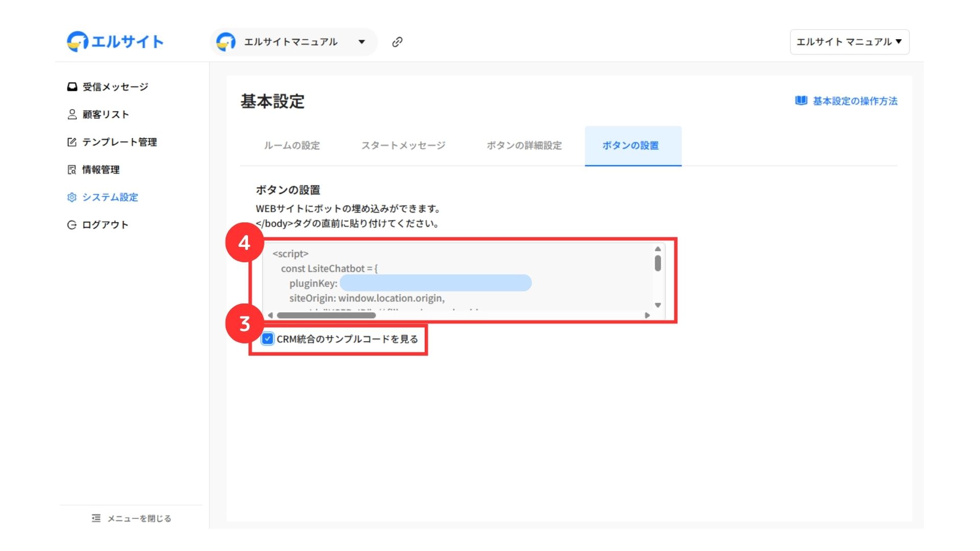Click the link chain icon beside site selector
The image size is (980, 551).
397,42
